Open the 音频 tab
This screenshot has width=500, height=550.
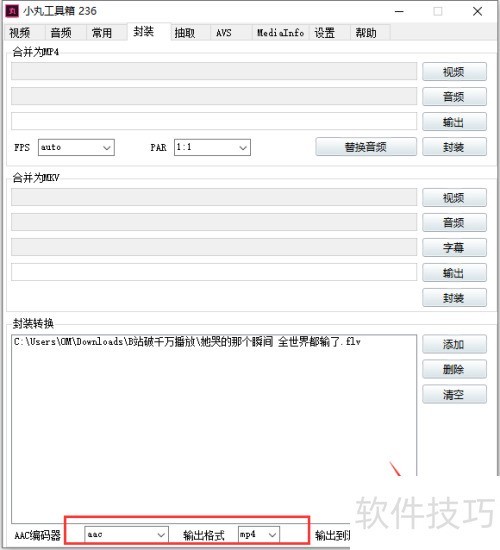[x=61, y=33]
